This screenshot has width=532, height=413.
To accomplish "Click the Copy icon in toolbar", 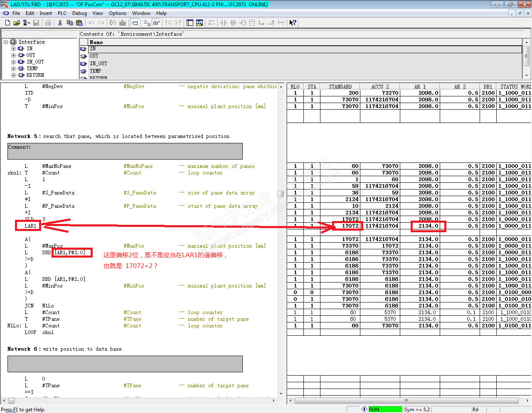I will 69,23.
